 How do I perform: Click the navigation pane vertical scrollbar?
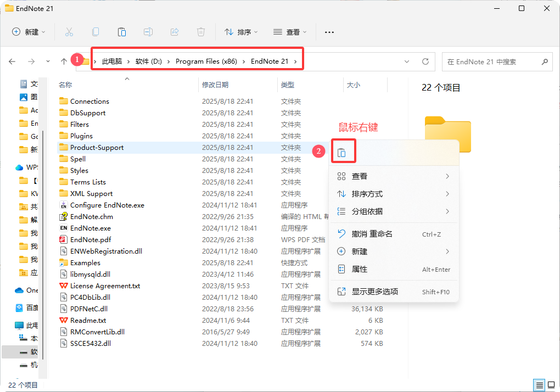(x=43, y=245)
